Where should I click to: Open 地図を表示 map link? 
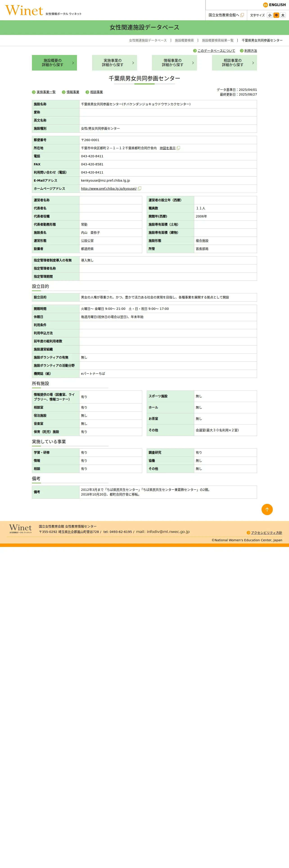coord(167,148)
